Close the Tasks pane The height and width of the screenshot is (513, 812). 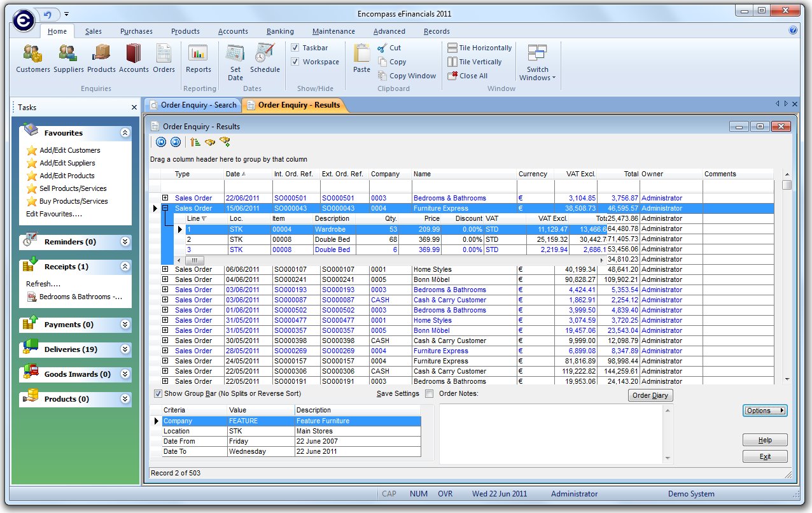point(134,108)
